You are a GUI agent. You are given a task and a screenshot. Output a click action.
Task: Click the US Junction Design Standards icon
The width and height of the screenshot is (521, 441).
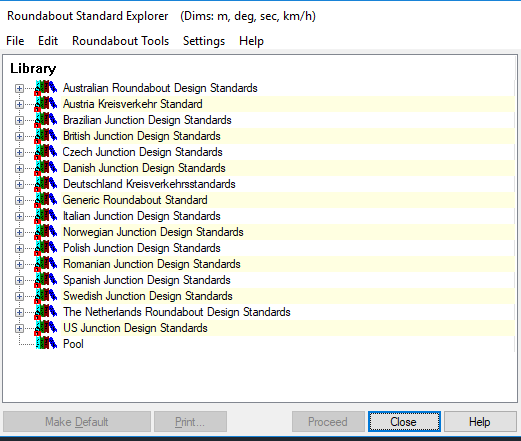coord(46,328)
